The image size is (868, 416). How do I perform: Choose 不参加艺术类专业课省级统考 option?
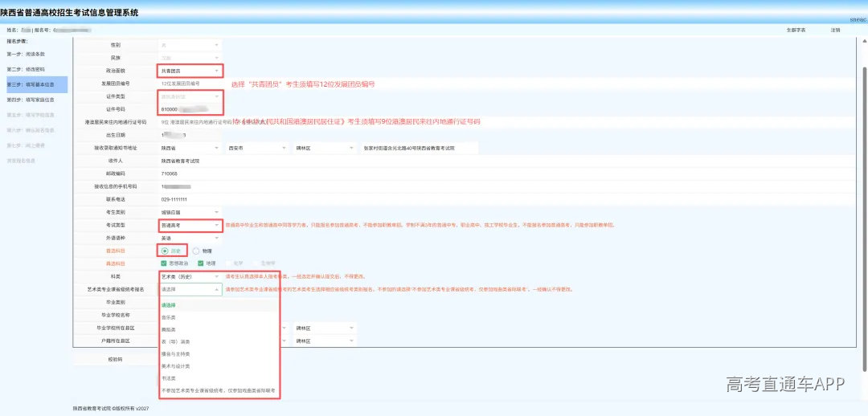[219, 390]
